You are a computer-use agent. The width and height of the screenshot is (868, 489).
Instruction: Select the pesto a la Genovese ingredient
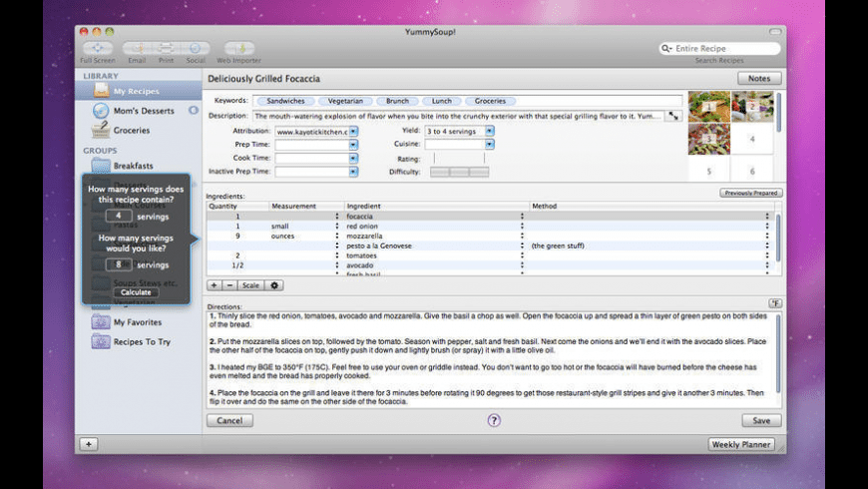379,245
